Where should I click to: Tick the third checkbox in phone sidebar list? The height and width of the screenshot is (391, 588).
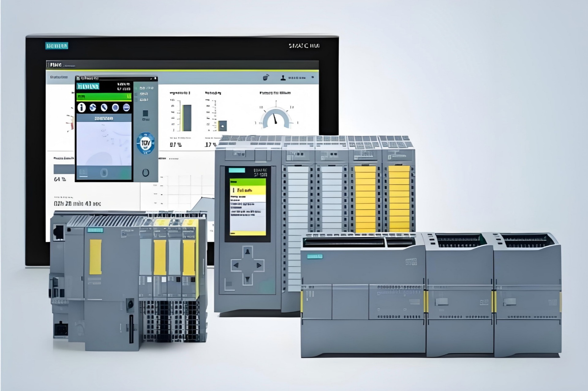[136, 100]
